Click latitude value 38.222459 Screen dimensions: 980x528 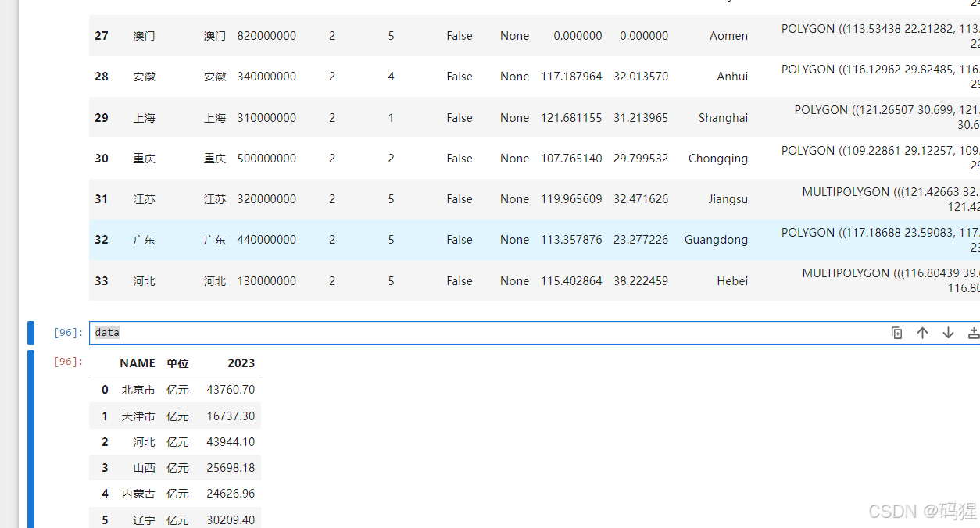click(641, 281)
